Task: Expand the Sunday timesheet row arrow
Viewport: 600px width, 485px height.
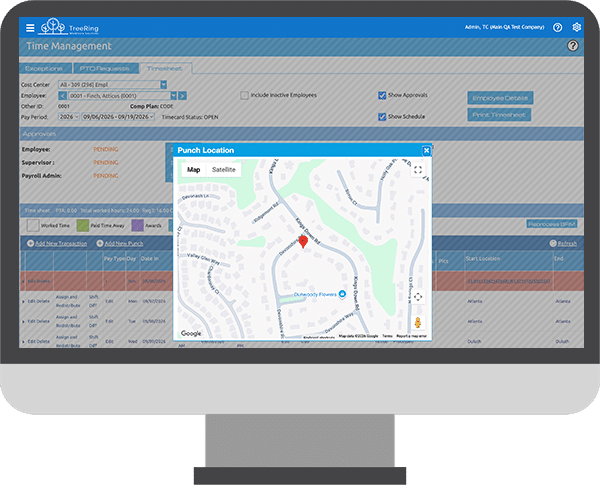Action: coord(23,281)
